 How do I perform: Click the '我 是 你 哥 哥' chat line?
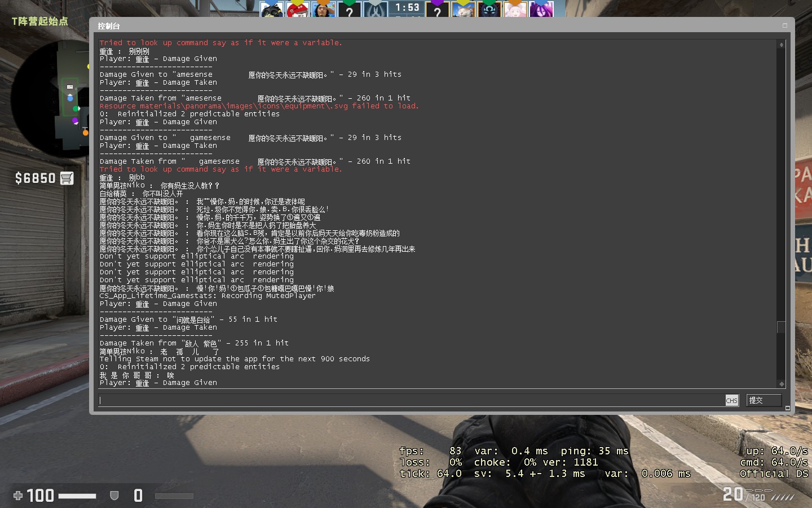click(x=136, y=375)
